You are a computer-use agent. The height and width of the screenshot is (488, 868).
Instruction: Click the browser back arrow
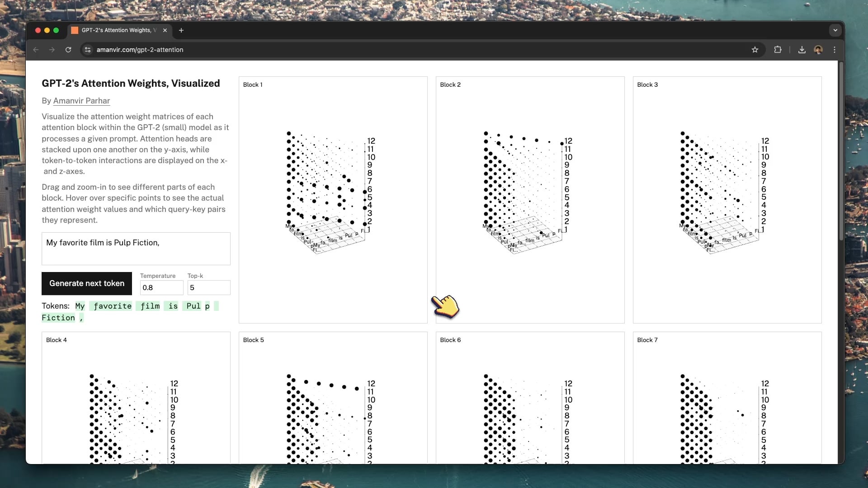coord(36,50)
